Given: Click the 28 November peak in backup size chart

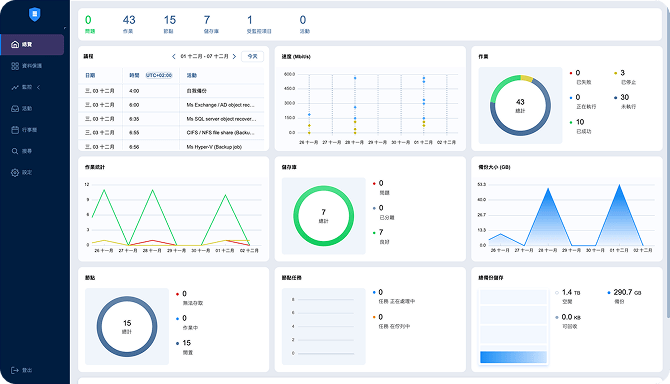Looking at the screenshot, I should (x=548, y=189).
